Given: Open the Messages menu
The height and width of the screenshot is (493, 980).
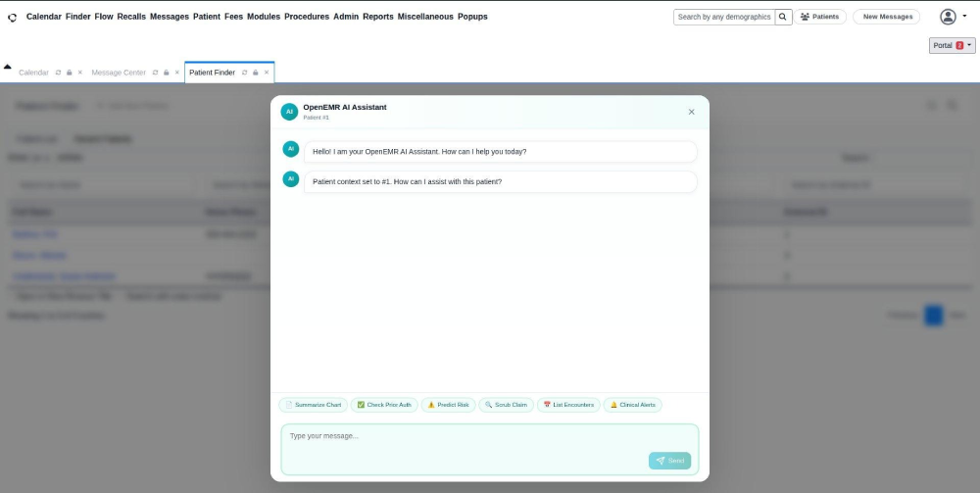Looking at the screenshot, I should (x=170, y=17).
